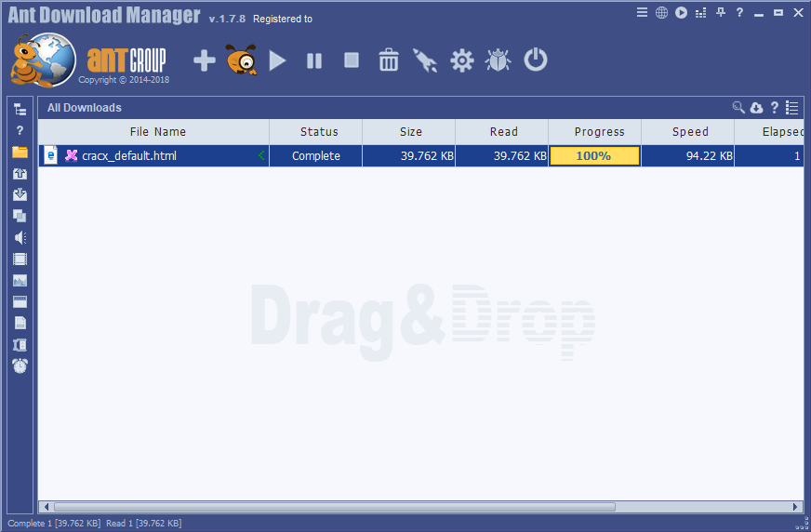Sort by File Name column header

(x=154, y=132)
